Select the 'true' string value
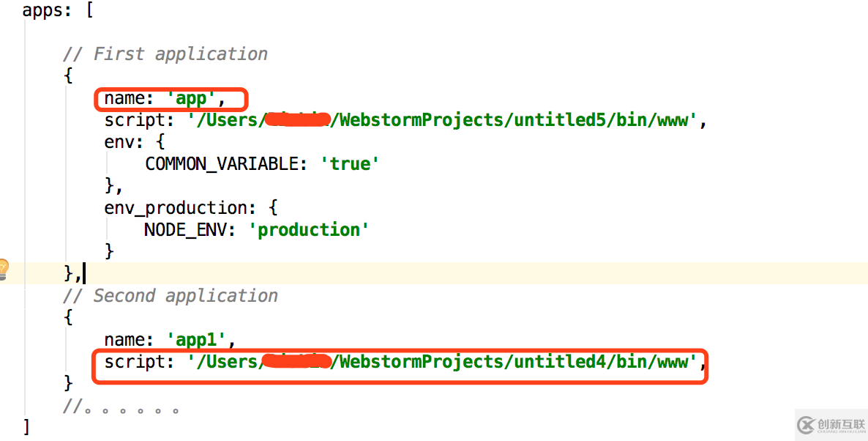This screenshot has height=441, width=868. (350, 164)
